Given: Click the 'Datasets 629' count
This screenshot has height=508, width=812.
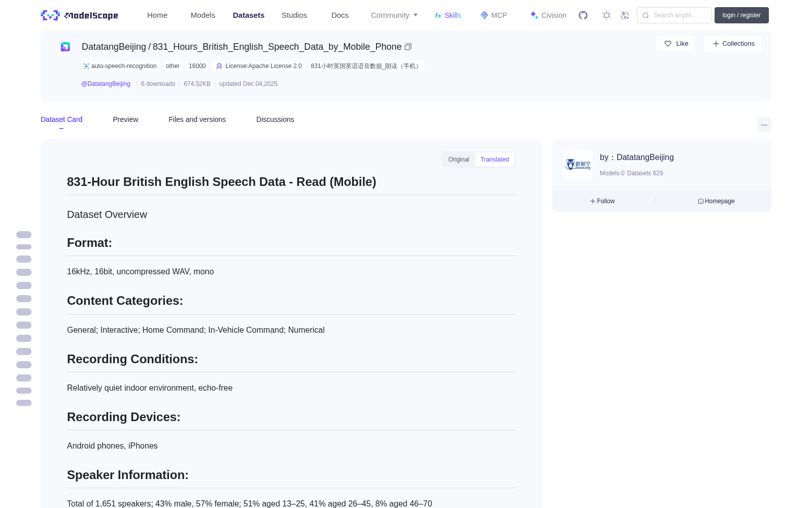Looking at the screenshot, I should (x=645, y=173).
